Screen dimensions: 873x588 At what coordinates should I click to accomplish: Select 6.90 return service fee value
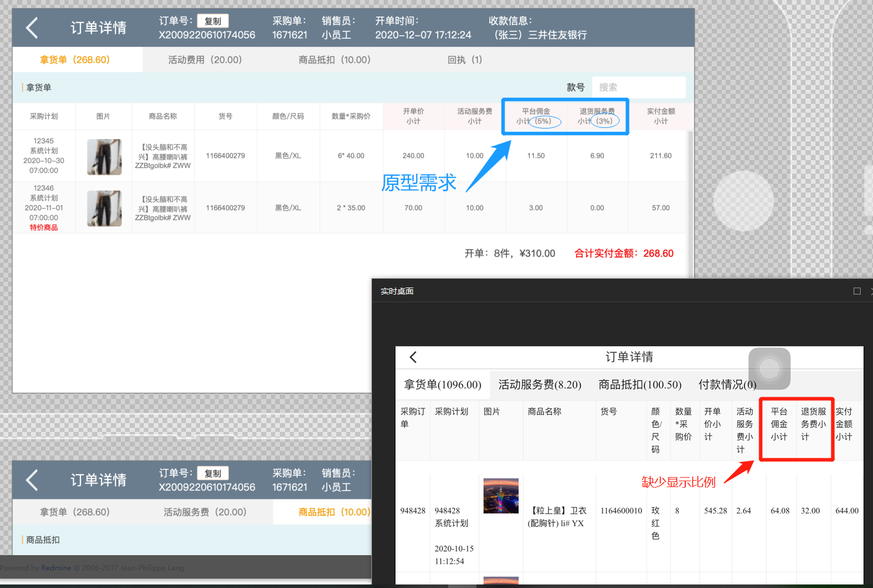[x=597, y=156]
